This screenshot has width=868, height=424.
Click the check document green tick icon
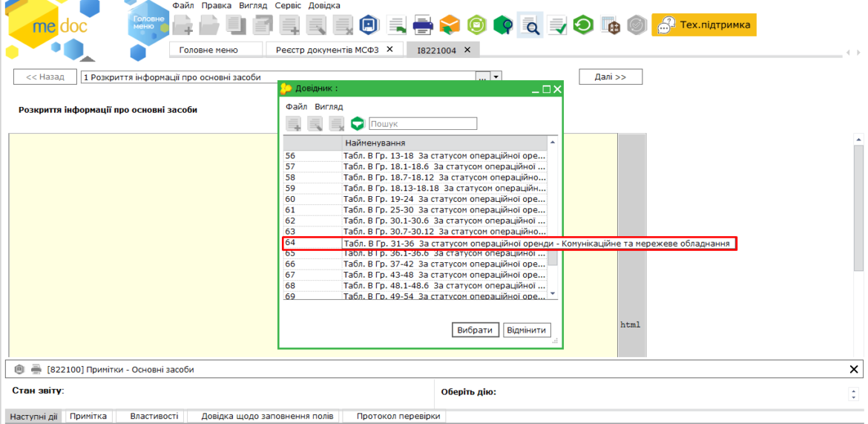tap(557, 25)
